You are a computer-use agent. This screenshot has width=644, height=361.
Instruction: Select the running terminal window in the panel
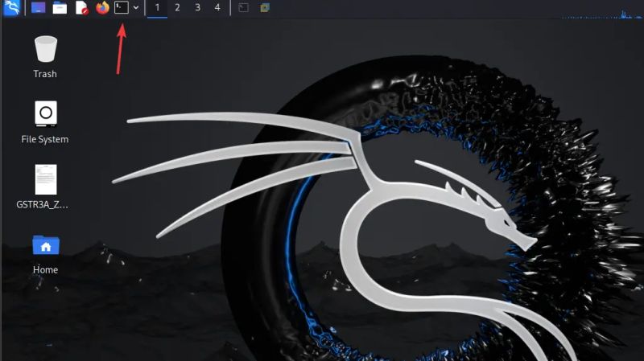point(244,8)
